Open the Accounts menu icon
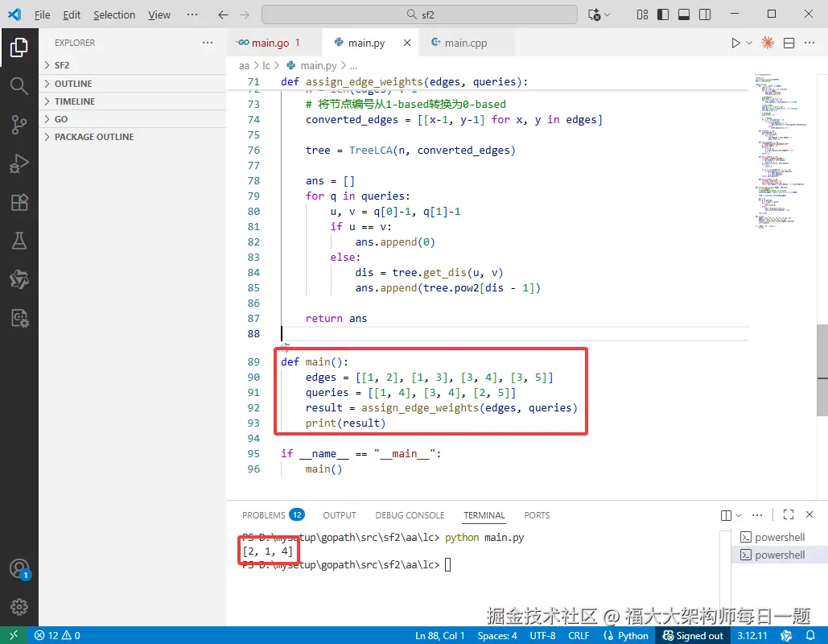828x644 pixels. [19, 569]
